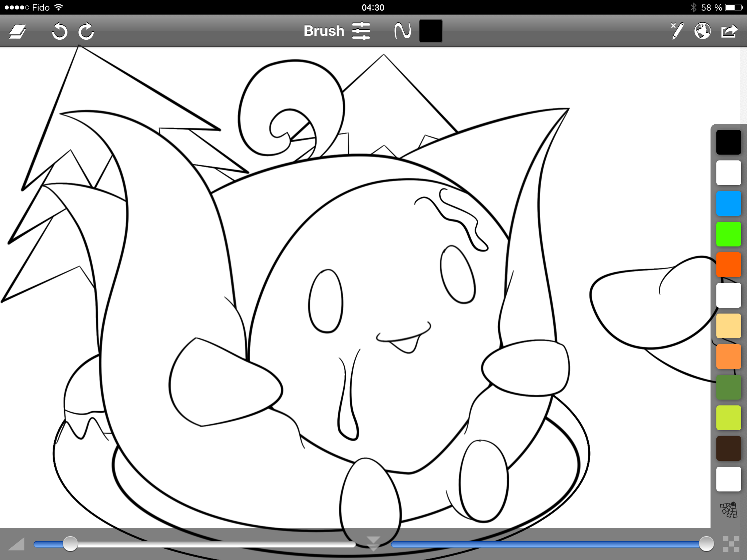Tap the checkerboard transparency icon
Image resolution: width=747 pixels, height=560 pixels.
[x=731, y=544]
